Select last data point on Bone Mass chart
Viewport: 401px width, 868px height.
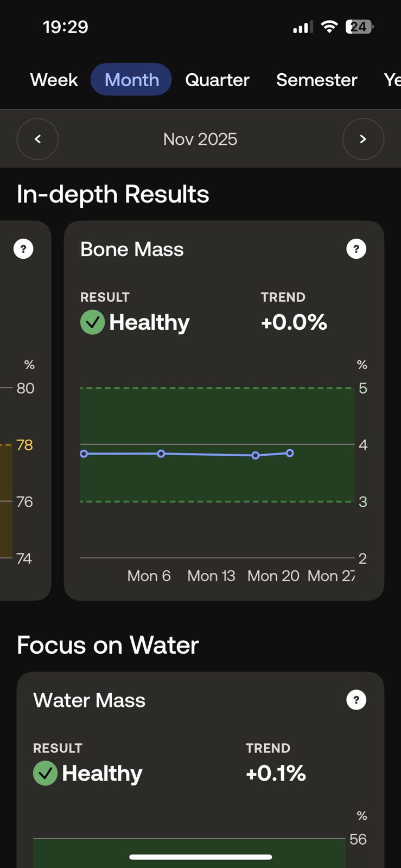click(290, 453)
